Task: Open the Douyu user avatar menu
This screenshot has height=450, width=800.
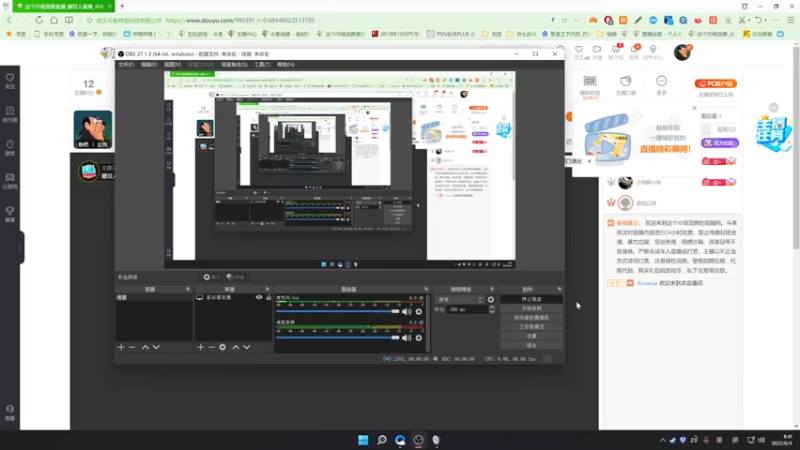Action: click(x=682, y=52)
